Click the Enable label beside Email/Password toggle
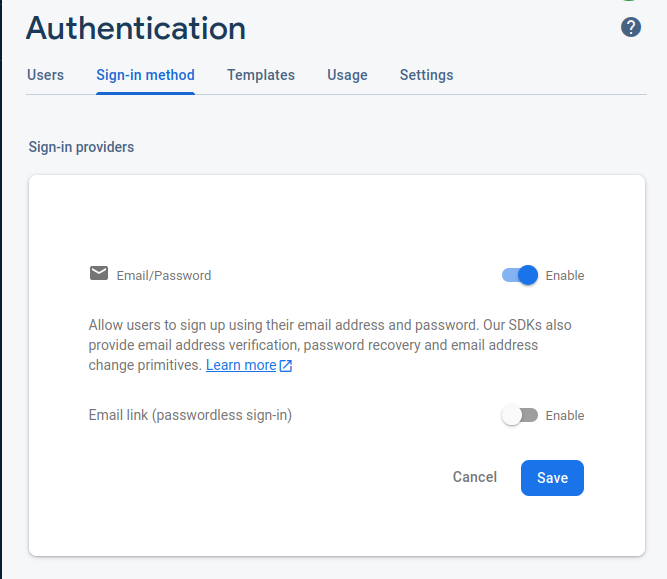 (x=565, y=276)
